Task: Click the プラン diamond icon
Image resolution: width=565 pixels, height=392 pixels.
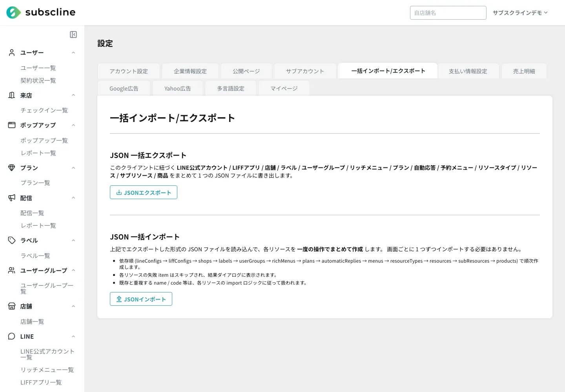Action: 12,168
